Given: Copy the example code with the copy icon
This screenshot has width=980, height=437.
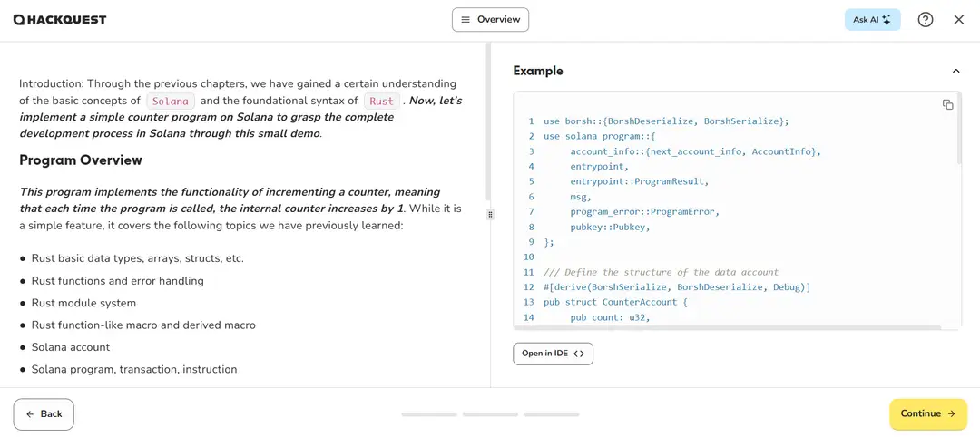Looking at the screenshot, I should click(947, 105).
